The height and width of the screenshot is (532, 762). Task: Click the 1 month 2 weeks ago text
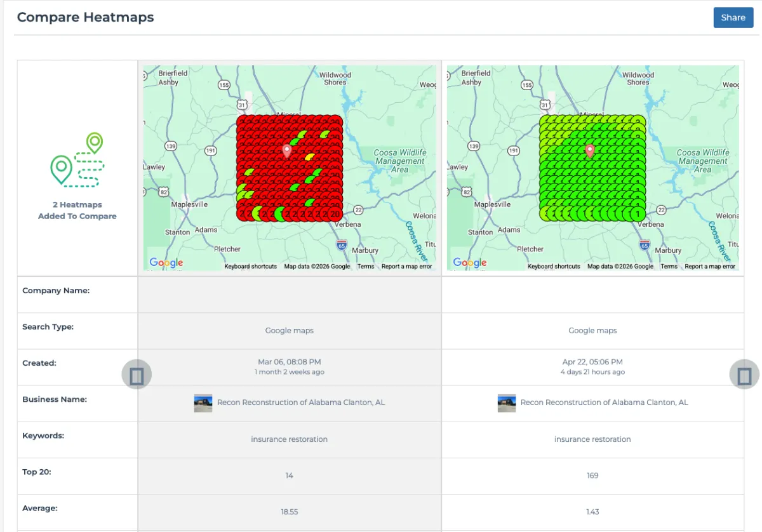pos(290,372)
